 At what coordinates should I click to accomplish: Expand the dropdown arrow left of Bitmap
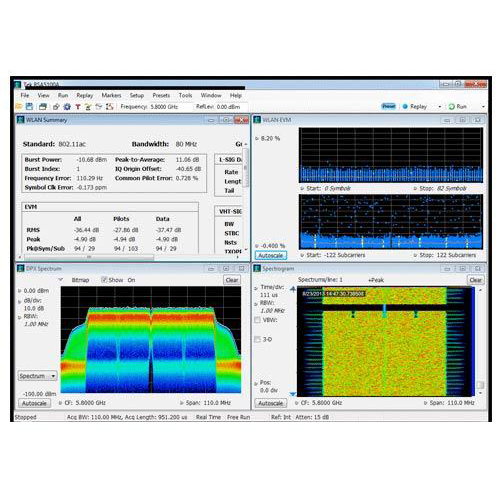(x=61, y=279)
